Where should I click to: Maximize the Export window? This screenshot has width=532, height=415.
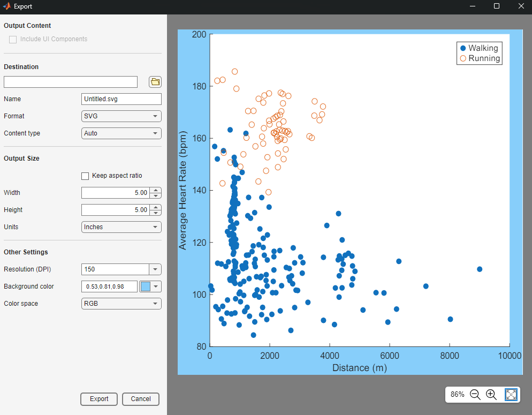pos(496,6)
